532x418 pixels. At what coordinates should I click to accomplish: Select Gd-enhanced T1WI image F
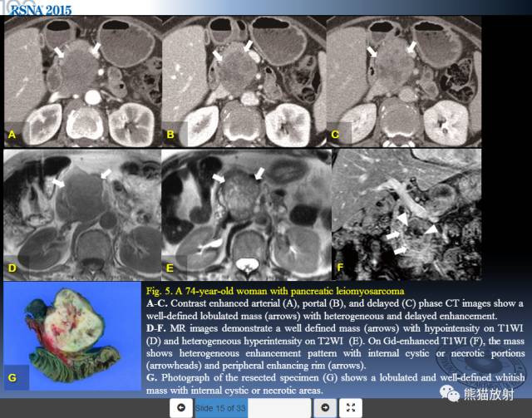[x=406, y=214]
